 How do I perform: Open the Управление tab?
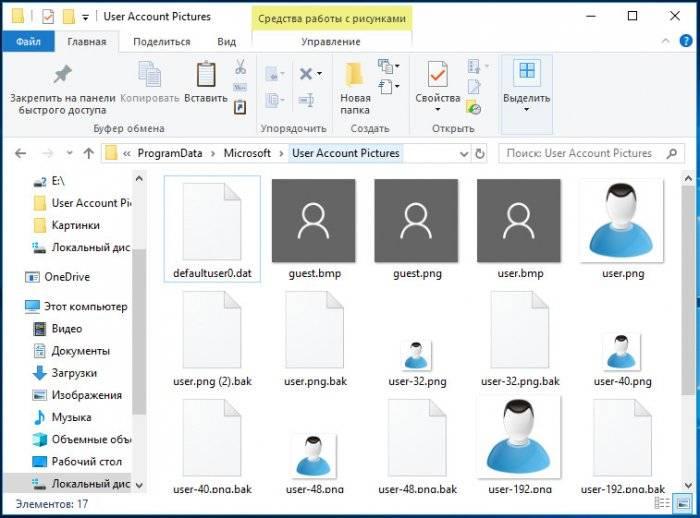(x=331, y=42)
